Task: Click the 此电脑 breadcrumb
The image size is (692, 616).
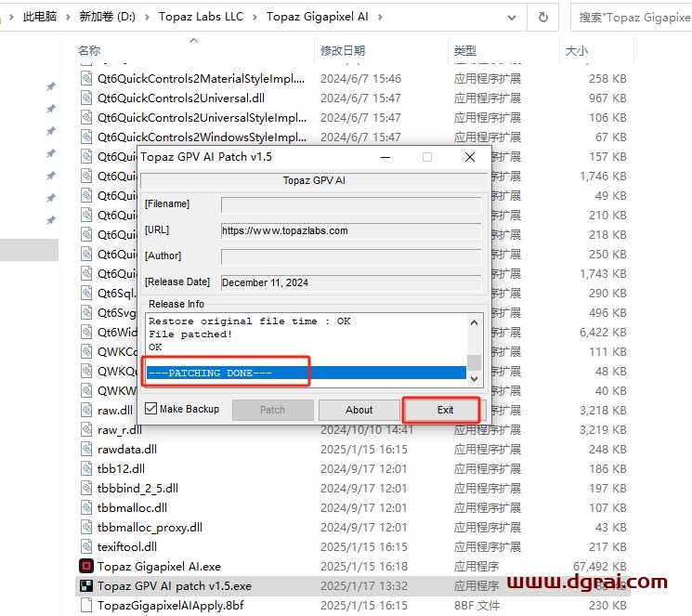Action: point(40,17)
